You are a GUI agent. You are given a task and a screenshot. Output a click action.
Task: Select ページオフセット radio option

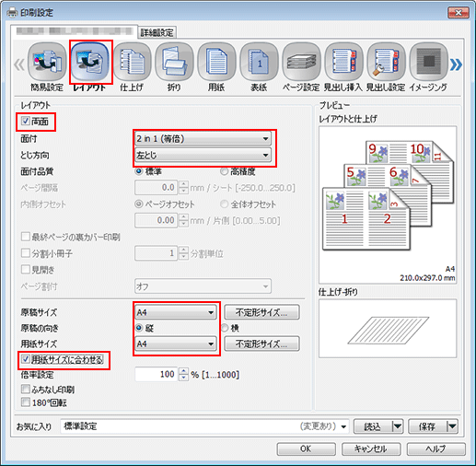tap(139, 204)
